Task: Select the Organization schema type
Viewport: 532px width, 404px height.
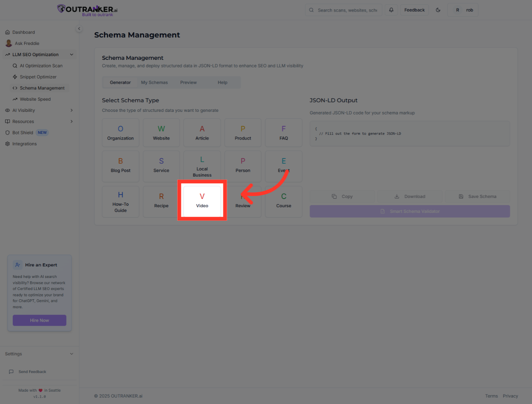Action: [x=120, y=133]
